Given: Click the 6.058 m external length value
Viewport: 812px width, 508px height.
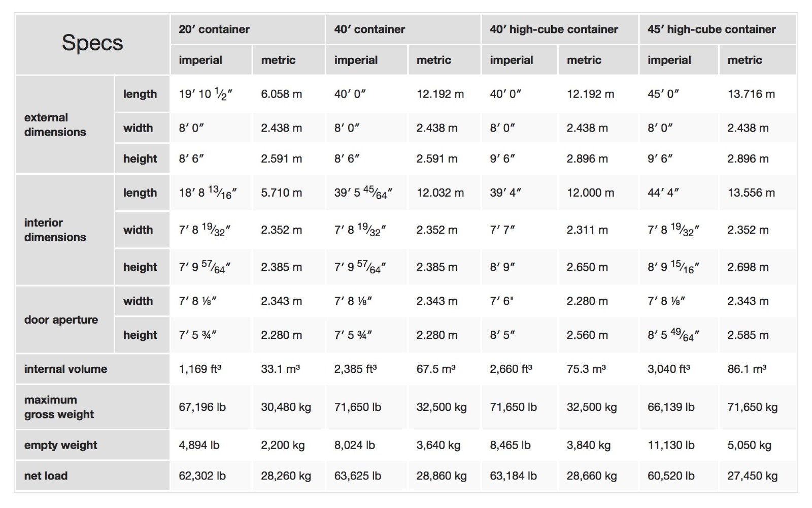Looking at the screenshot, I should 281,94.
